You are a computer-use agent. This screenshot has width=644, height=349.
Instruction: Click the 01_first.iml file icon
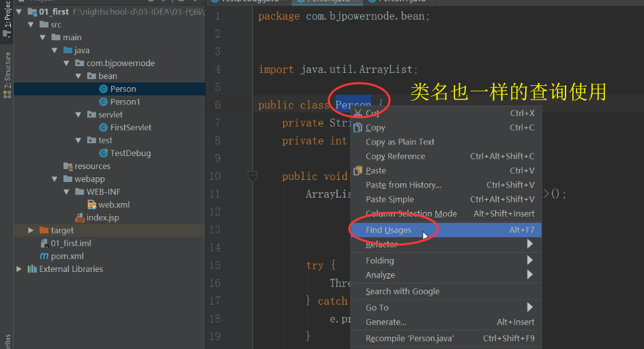pyautogui.click(x=44, y=243)
